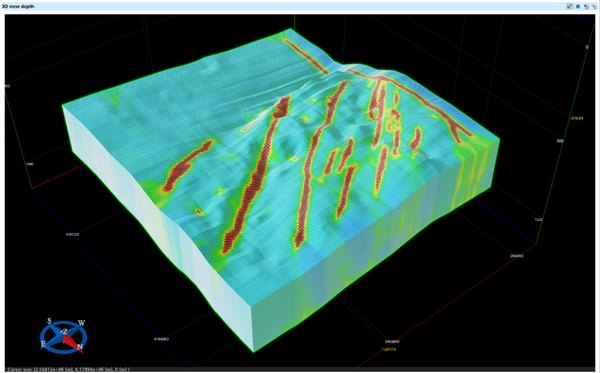Click the blue round icon in title bar
Viewport: 600px width, 373px height.
pos(578,6)
